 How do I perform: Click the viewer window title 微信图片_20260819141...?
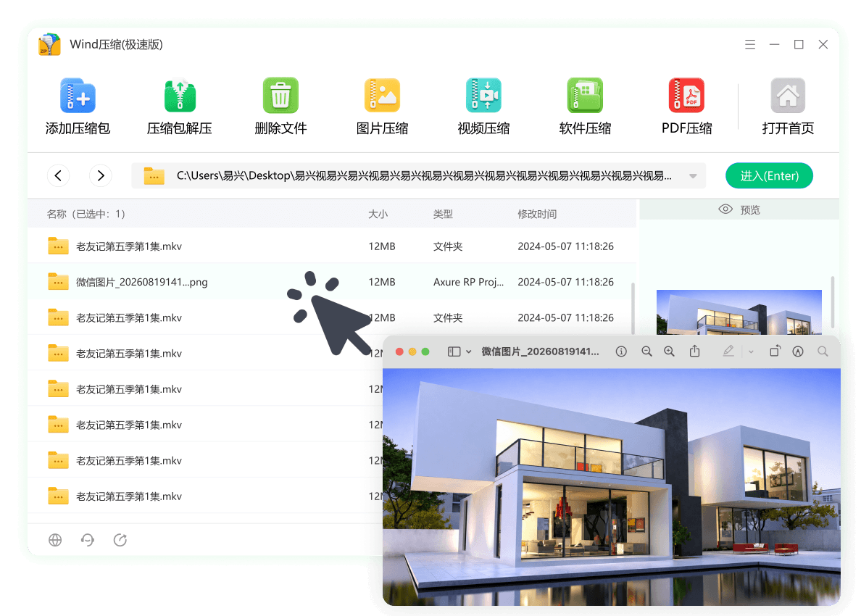tap(541, 351)
